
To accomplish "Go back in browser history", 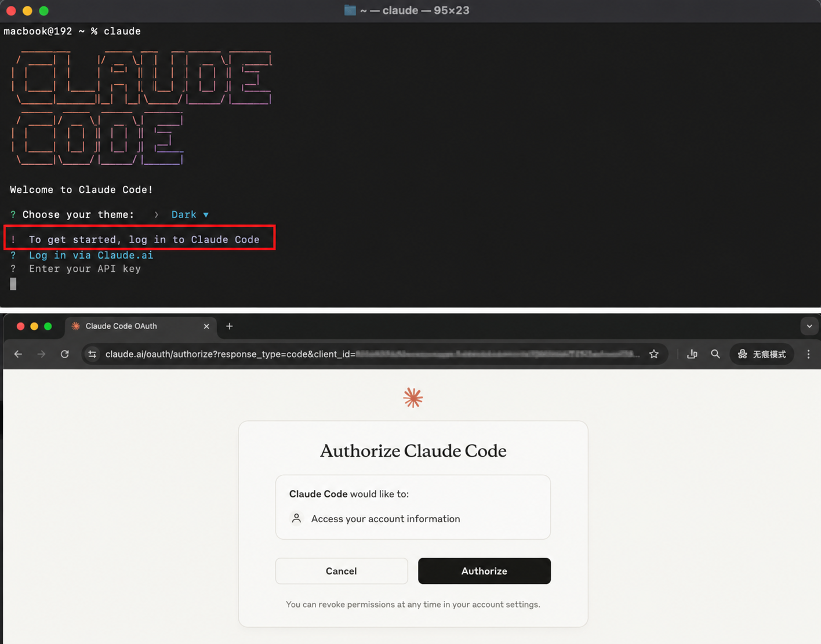I will point(18,354).
